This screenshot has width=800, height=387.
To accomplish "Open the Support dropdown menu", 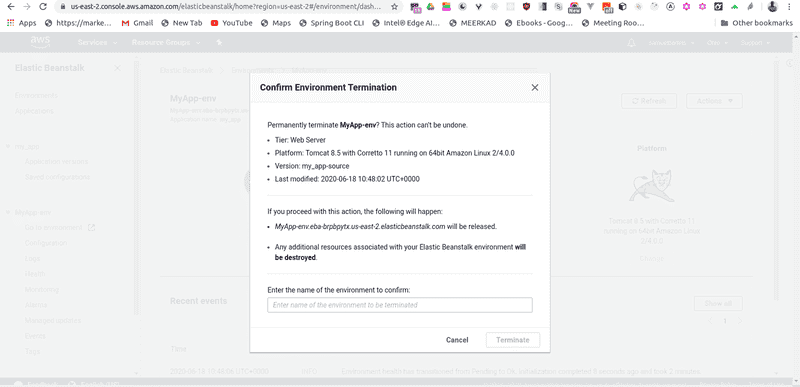I will pyautogui.click(x=755, y=43).
